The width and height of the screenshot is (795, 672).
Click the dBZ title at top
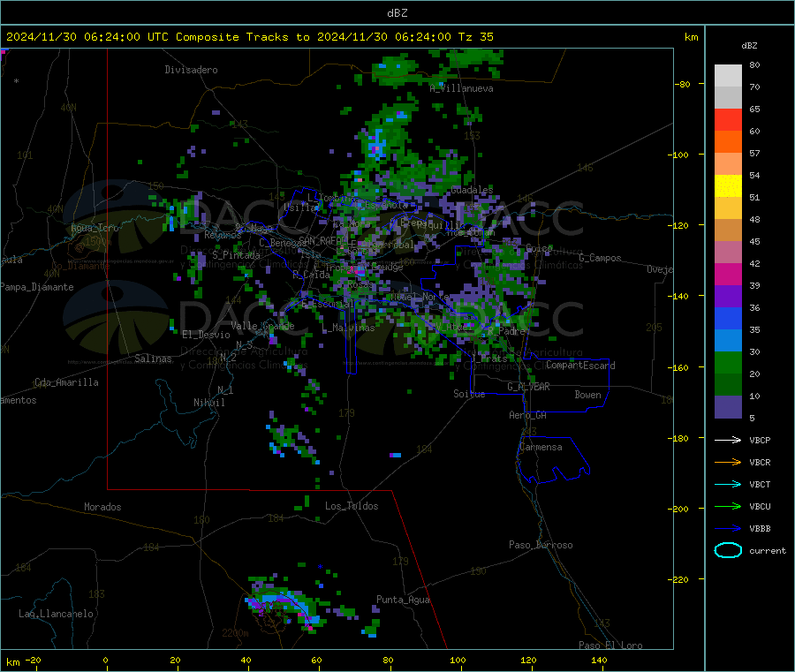(397, 13)
